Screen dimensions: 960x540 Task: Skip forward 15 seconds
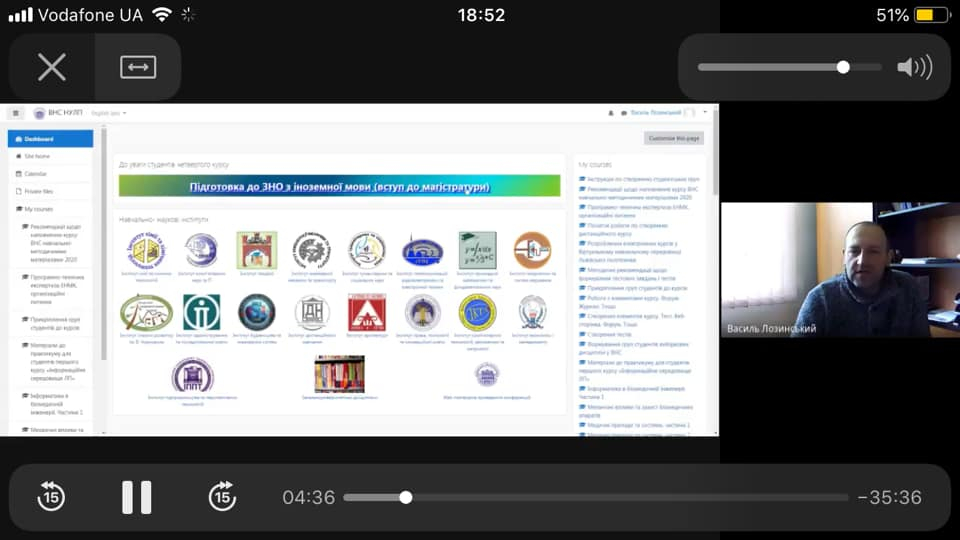click(x=222, y=497)
